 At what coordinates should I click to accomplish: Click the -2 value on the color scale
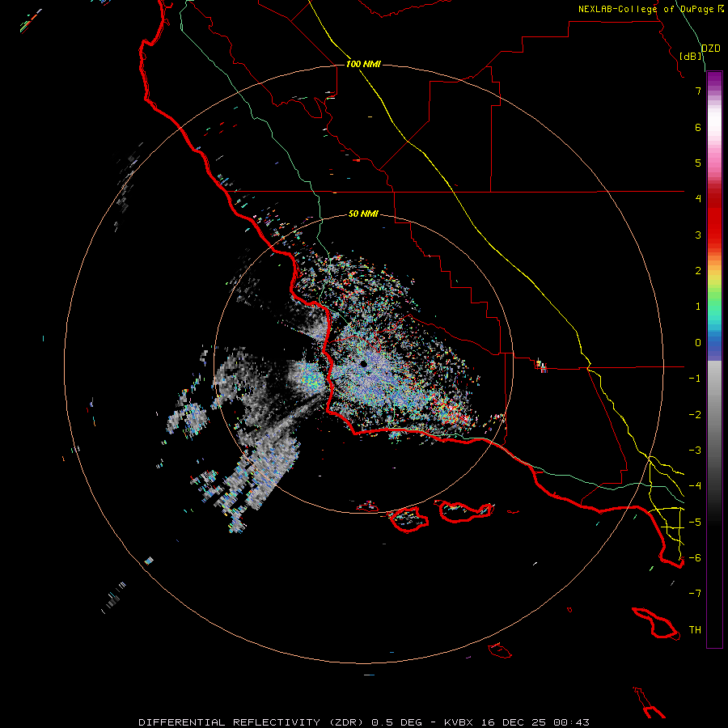(x=695, y=415)
